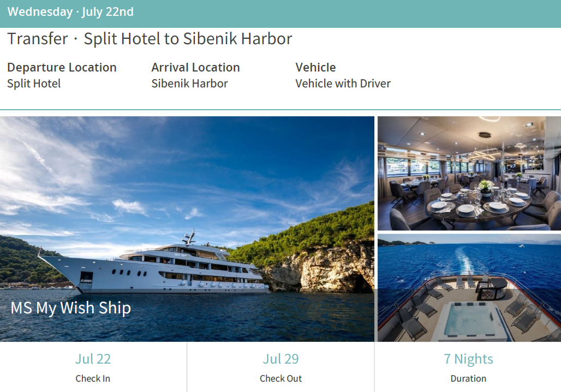The width and height of the screenshot is (561, 392).
Task: Open the main yacht exterior photo
Action: pos(187,229)
